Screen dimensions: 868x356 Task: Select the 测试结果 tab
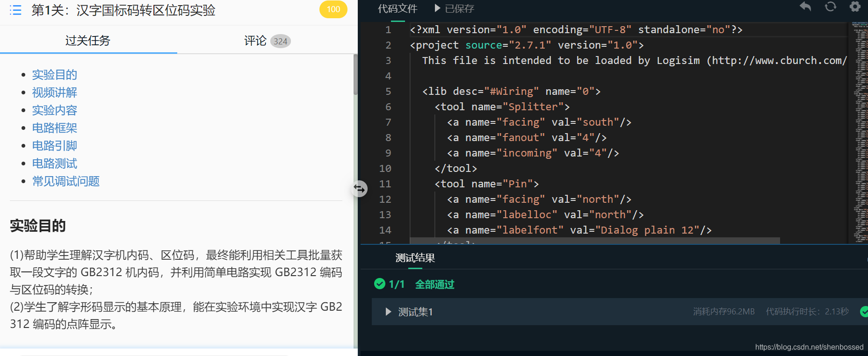[415, 258]
